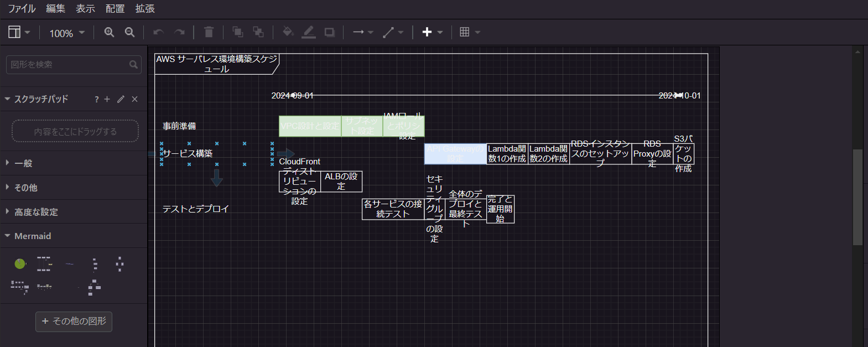Click the その他の図形 button
The image size is (868, 347).
tap(74, 322)
